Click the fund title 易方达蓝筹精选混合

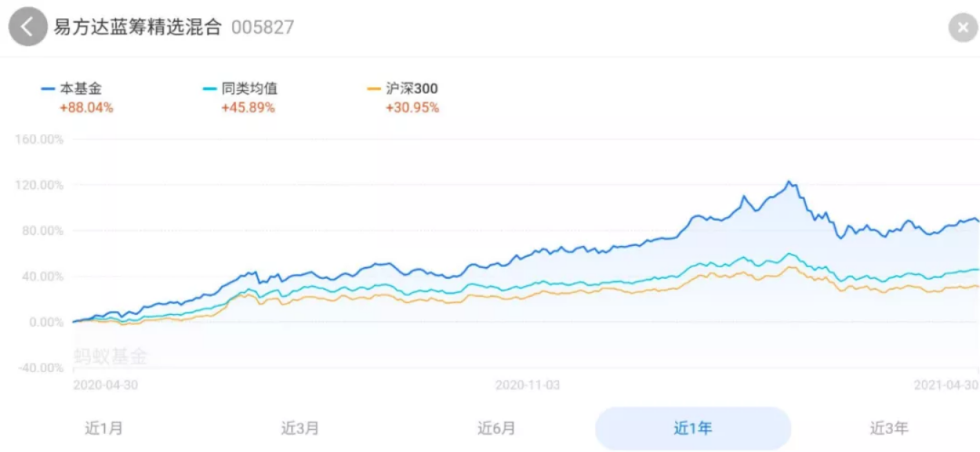[x=137, y=27]
